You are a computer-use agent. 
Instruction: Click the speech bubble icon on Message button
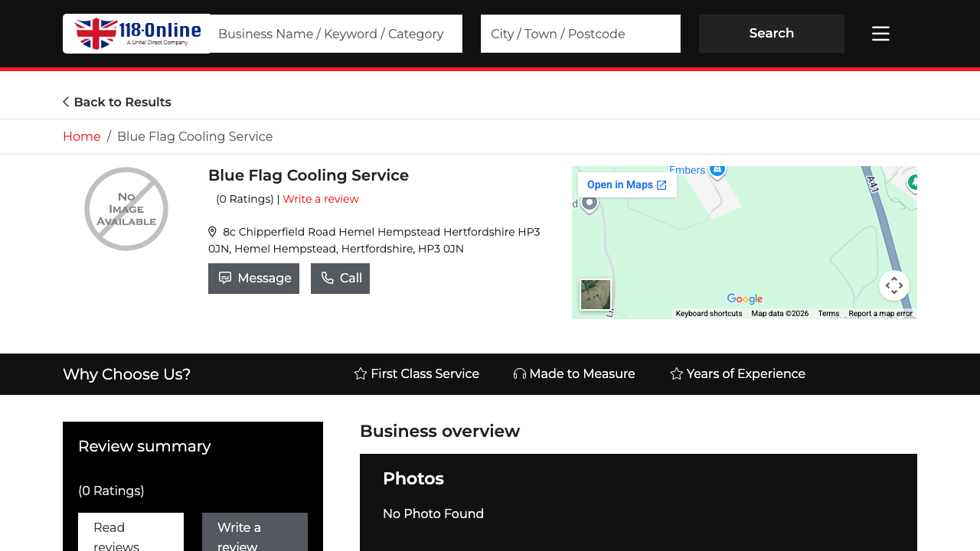pos(225,278)
